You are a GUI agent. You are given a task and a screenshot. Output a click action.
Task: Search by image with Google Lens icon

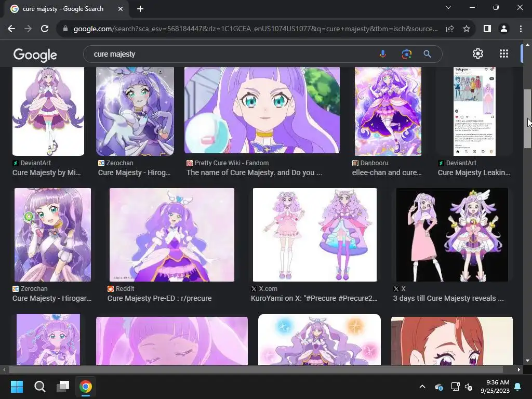(406, 54)
